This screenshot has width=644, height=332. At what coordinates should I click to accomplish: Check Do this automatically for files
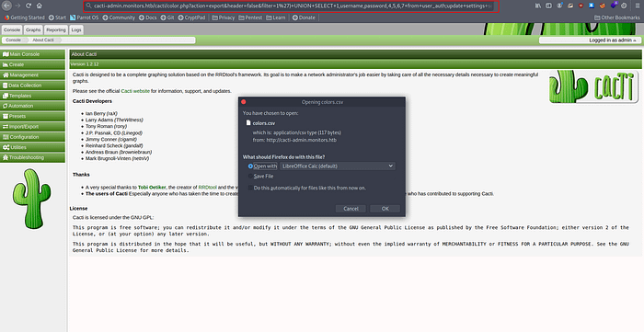coord(250,188)
